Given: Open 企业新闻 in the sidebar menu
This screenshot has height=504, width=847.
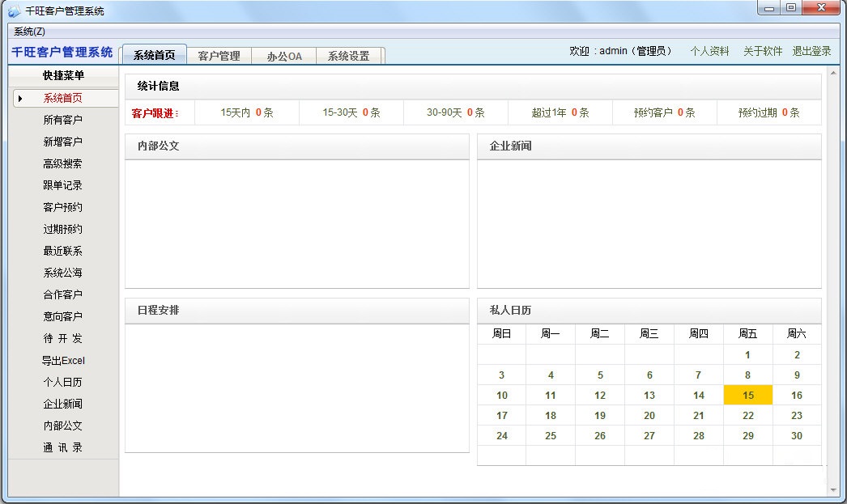Looking at the screenshot, I should 62,404.
